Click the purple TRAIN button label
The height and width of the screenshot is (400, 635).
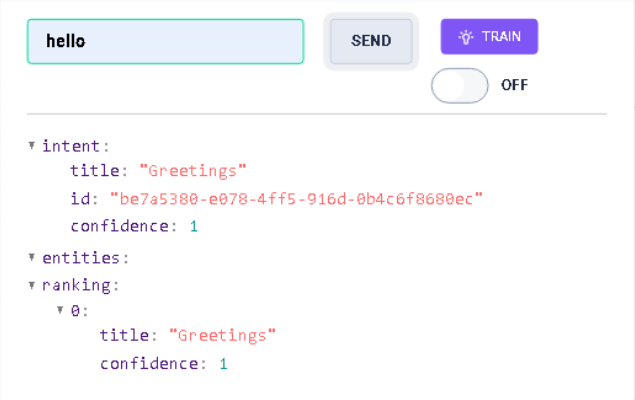[x=501, y=37]
